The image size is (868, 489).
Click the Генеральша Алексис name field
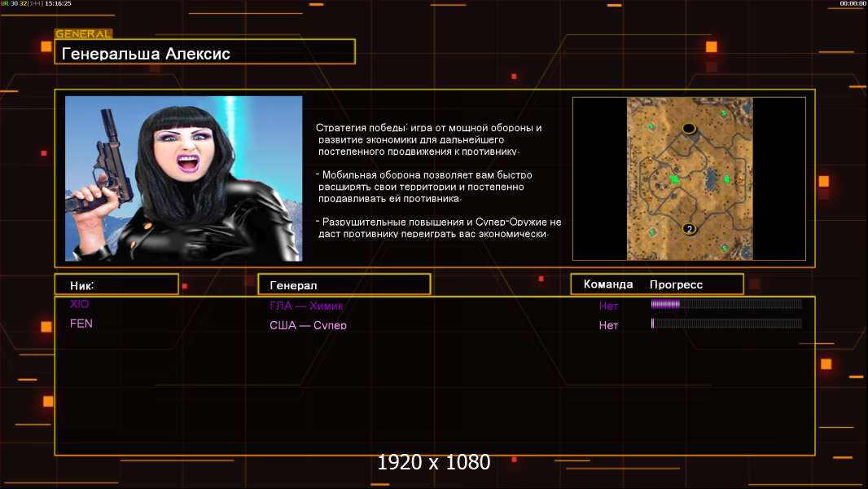click(204, 52)
